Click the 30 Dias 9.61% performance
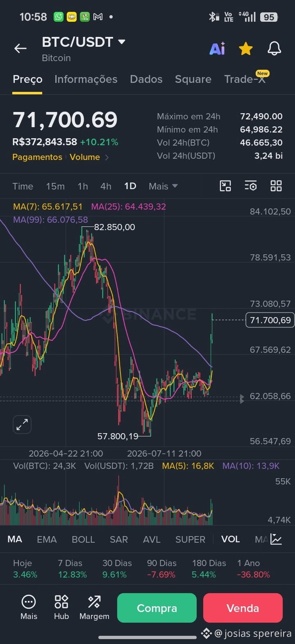 point(117,569)
